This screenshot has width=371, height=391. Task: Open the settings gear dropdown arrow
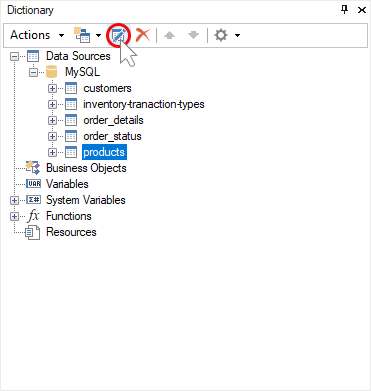pyautogui.click(x=237, y=35)
